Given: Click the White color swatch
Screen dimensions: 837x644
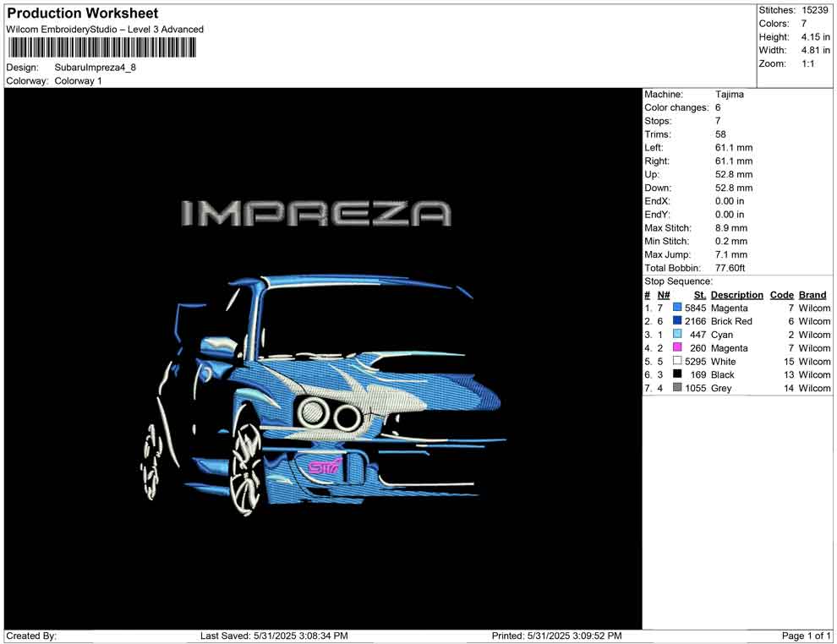Looking at the screenshot, I should (677, 361).
